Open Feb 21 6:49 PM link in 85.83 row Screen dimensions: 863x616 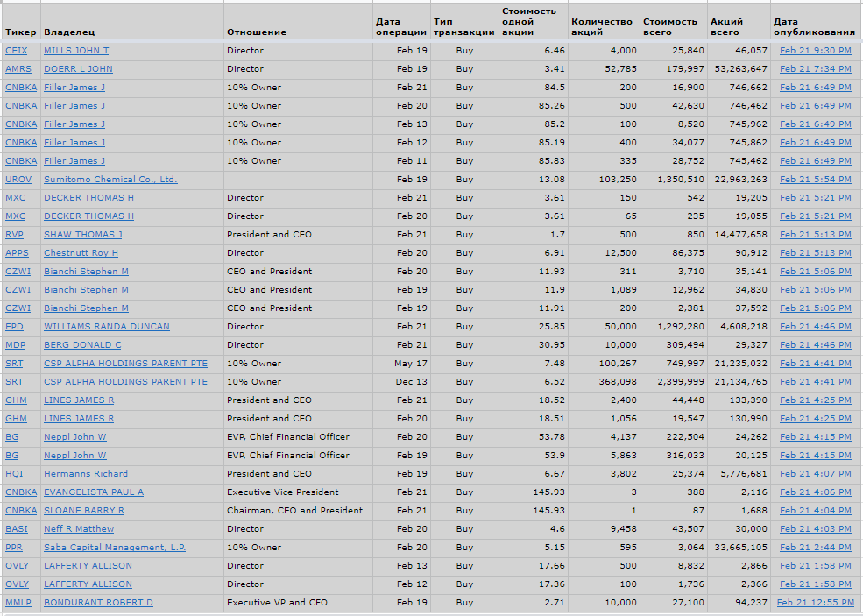click(x=815, y=160)
